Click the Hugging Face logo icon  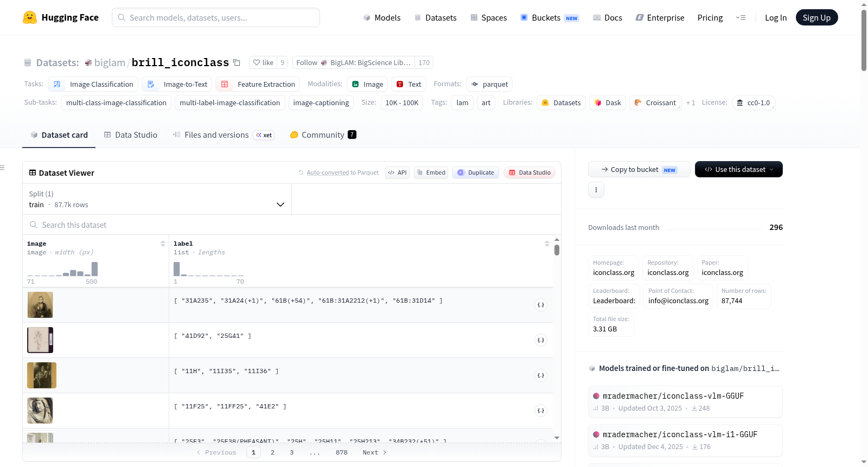[x=30, y=17]
